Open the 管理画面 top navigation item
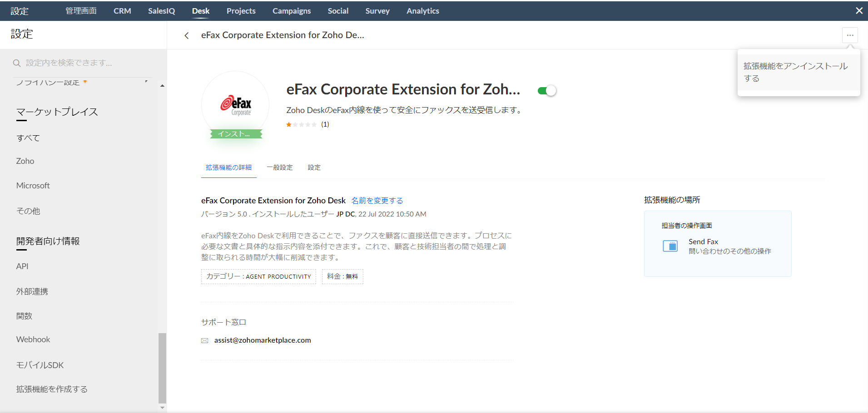 pos(81,11)
